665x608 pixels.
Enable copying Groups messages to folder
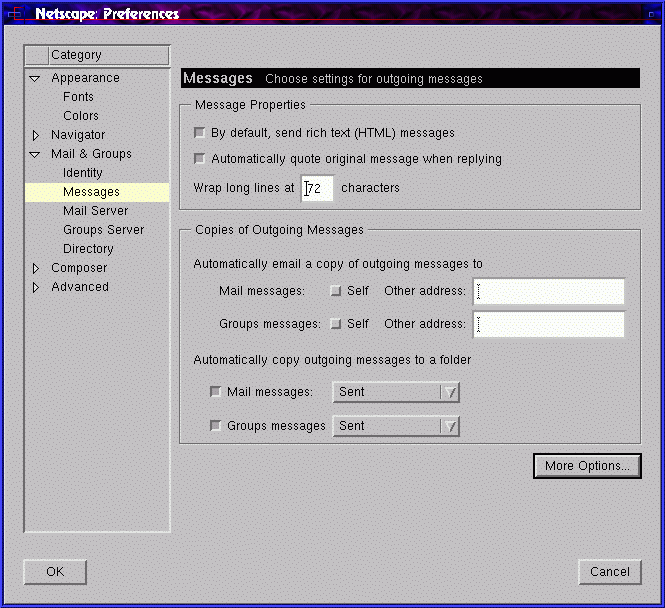tap(215, 425)
